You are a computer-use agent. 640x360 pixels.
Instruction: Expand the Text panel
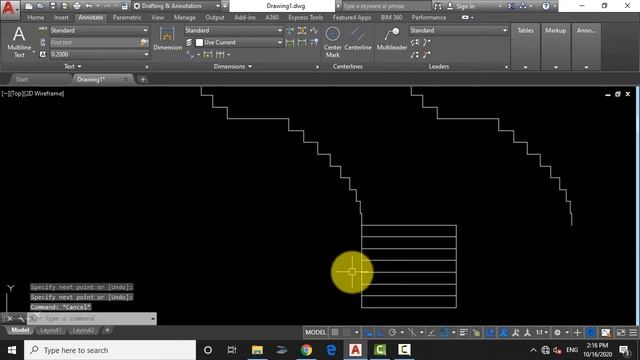[73, 67]
